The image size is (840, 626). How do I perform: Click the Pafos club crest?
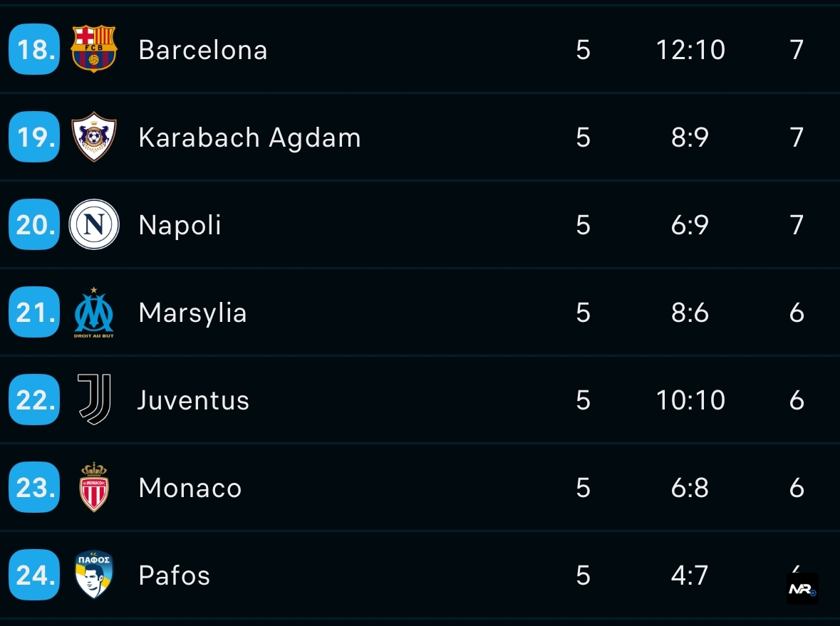(x=93, y=575)
